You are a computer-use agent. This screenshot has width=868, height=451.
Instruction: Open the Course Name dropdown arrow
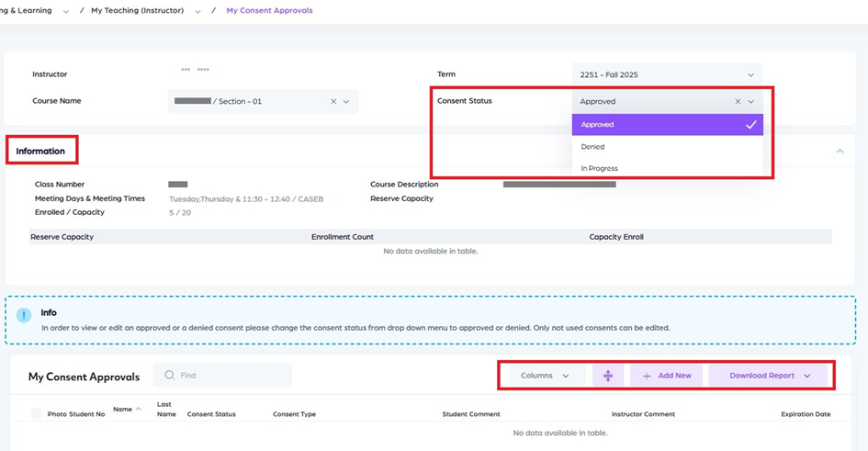(346, 102)
